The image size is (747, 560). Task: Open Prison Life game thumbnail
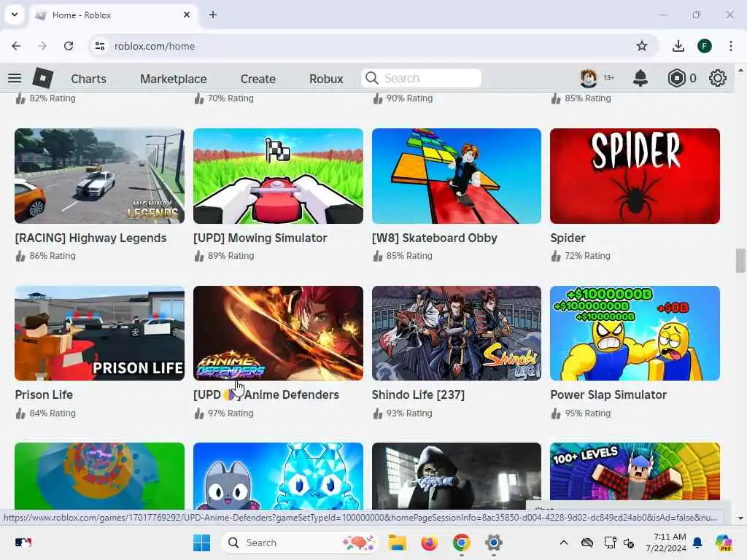(99, 332)
